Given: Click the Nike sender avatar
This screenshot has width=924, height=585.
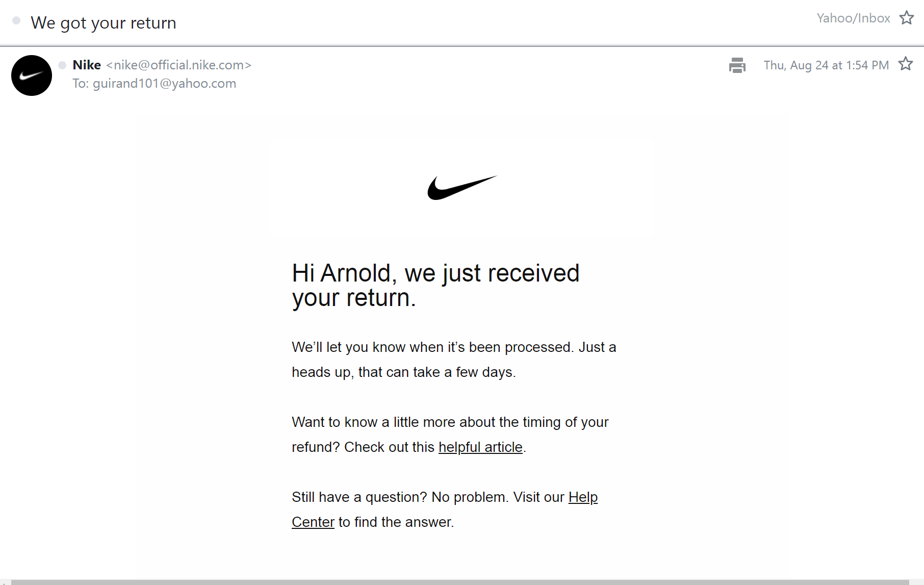Looking at the screenshot, I should pyautogui.click(x=32, y=75).
